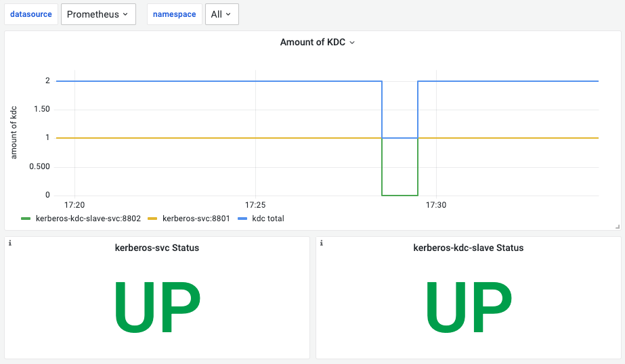Toggle the kdc total series in legend
The height and width of the screenshot is (364, 625).
tap(268, 219)
